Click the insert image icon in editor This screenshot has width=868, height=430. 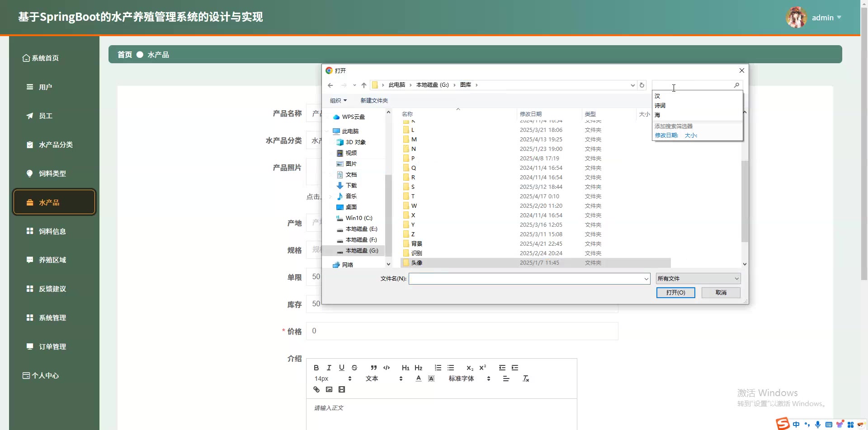click(329, 389)
